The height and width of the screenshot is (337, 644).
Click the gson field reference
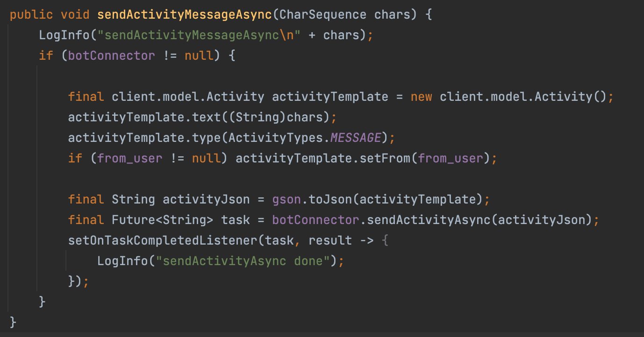(x=286, y=199)
